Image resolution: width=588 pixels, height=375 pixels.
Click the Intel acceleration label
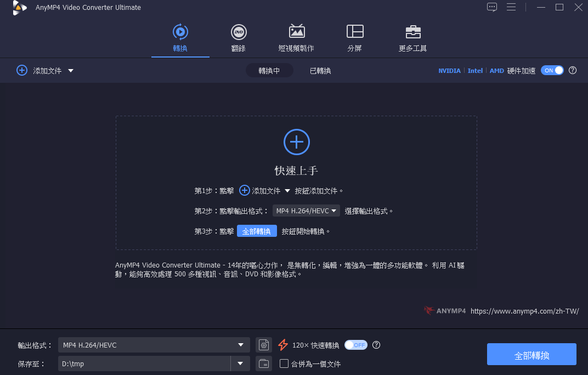pyautogui.click(x=475, y=71)
